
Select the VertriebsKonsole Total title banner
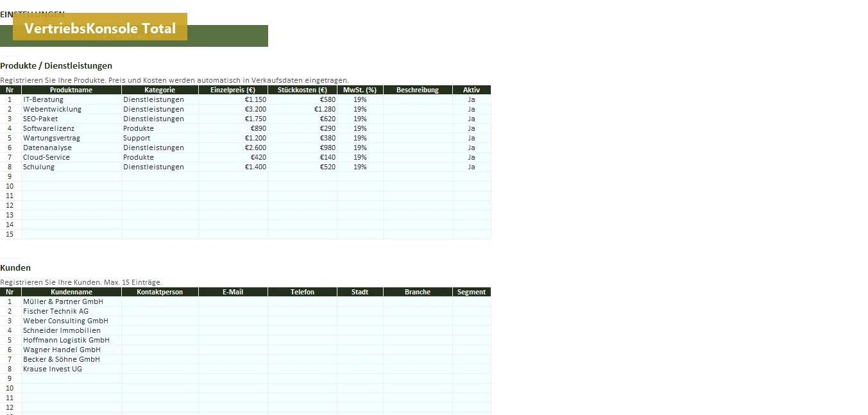(x=100, y=27)
